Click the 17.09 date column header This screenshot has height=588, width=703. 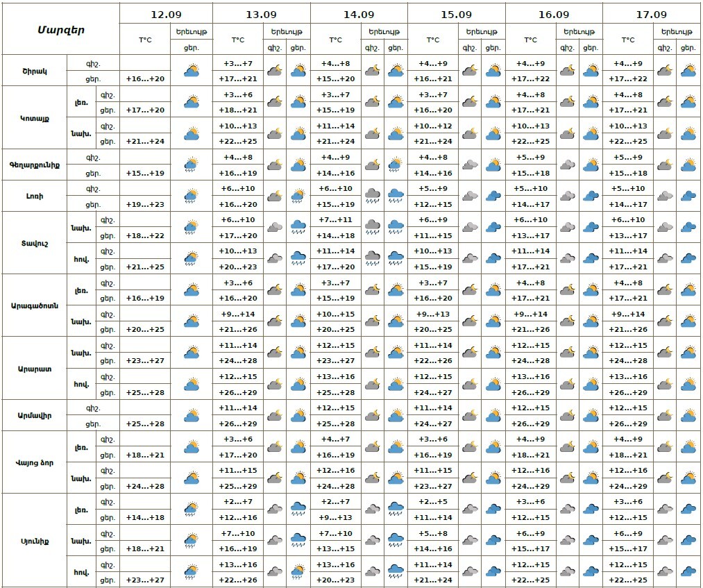pos(652,14)
